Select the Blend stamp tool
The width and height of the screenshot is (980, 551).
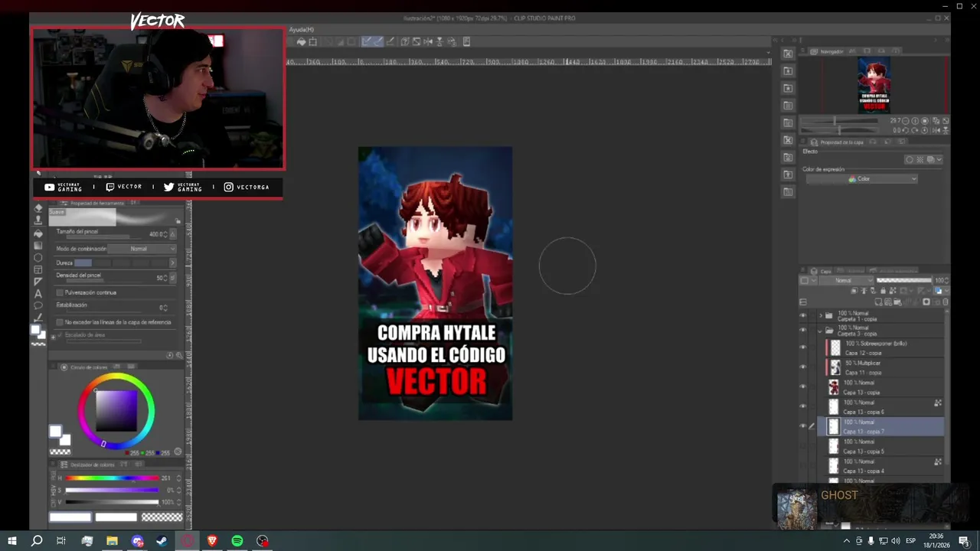38,220
